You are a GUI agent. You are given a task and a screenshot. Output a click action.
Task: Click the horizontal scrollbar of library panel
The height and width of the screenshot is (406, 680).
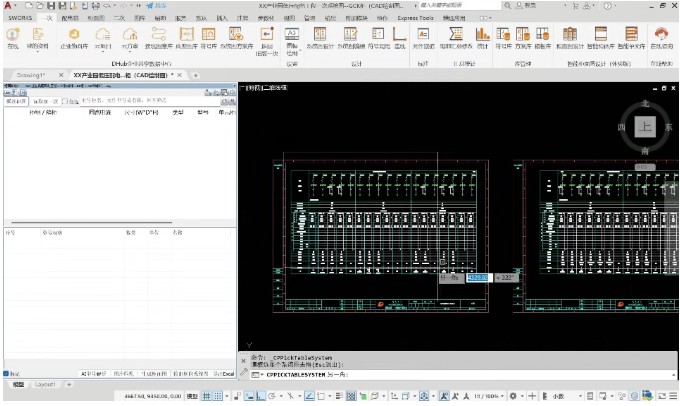[x=92, y=223]
